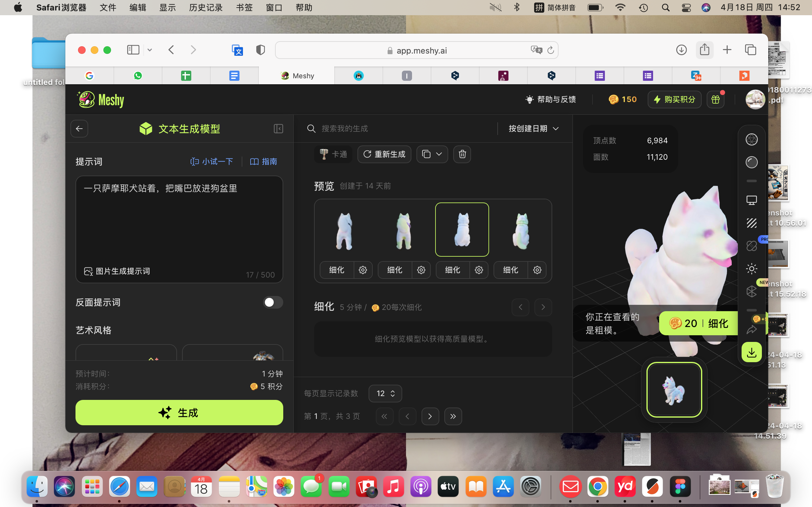Collapse the left panel icon
The image size is (812, 507).
pyautogui.click(x=278, y=129)
